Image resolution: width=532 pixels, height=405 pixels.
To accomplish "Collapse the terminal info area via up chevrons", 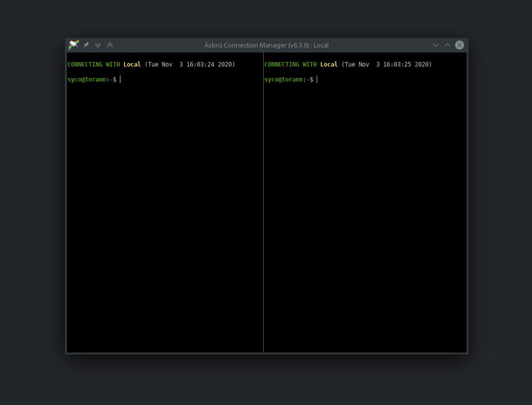I will [109, 44].
